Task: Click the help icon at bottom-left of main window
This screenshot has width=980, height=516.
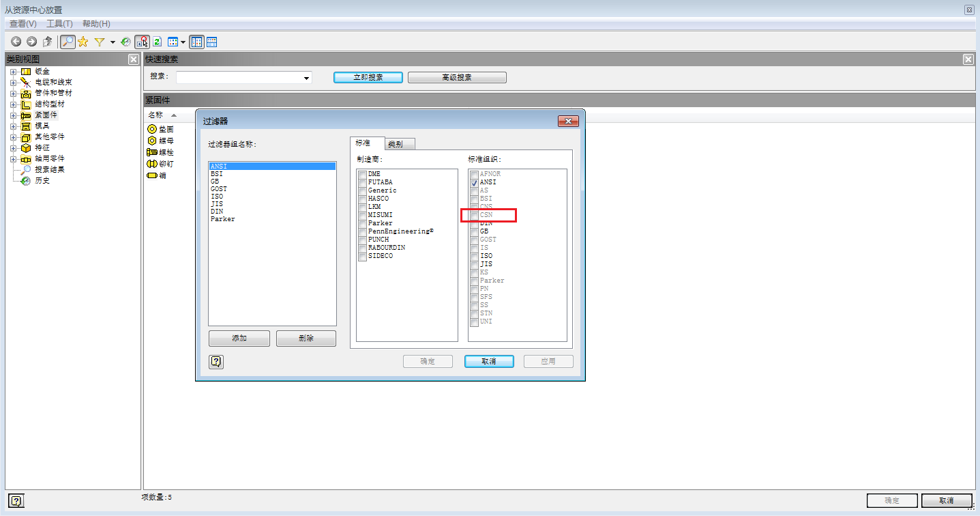Action: click(16, 500)
